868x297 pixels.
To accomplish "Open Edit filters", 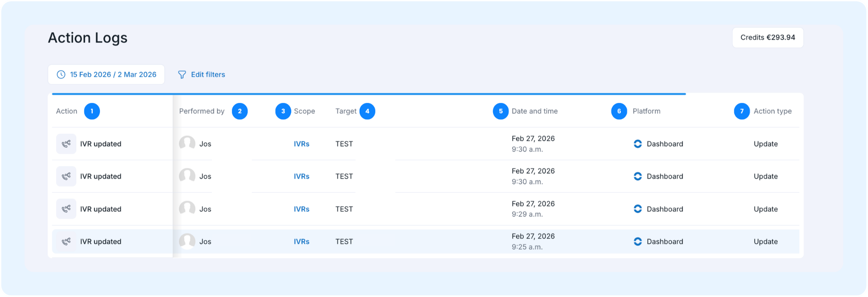I will click(x=201, y=75).
